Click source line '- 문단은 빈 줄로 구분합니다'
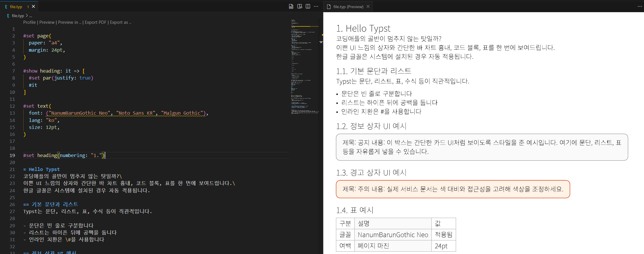 click(x=58, y=226)
